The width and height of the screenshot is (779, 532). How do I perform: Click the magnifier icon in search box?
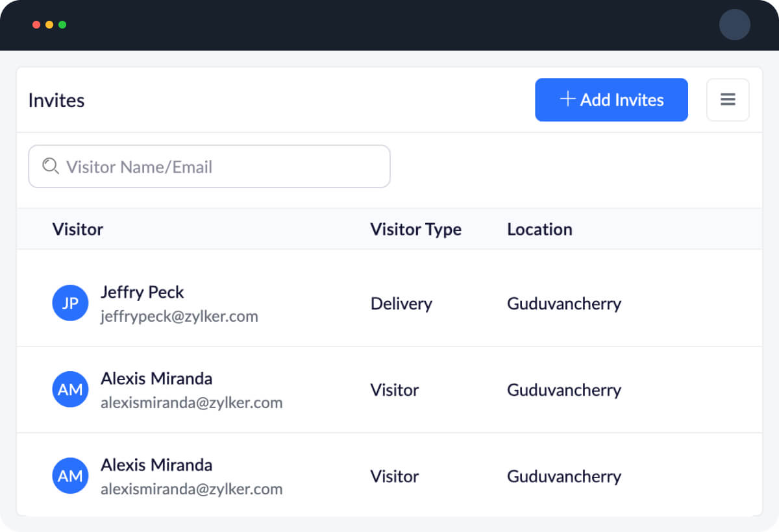point(50,167)
